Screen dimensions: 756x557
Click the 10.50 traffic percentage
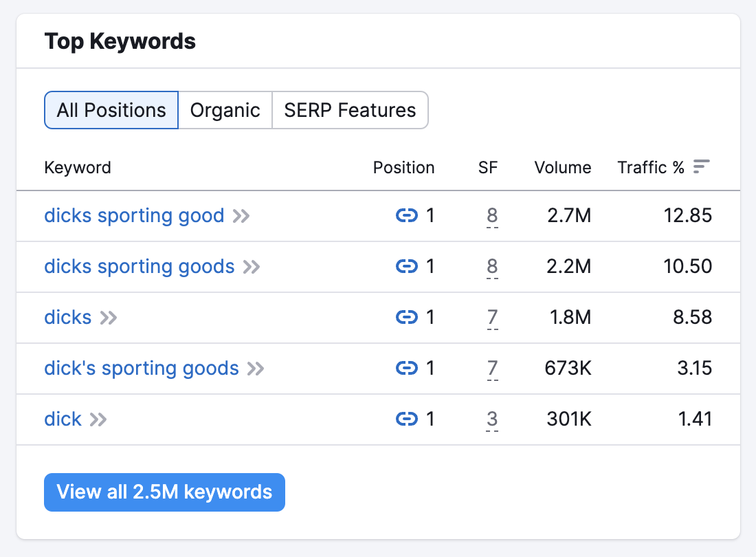(687, 266)
